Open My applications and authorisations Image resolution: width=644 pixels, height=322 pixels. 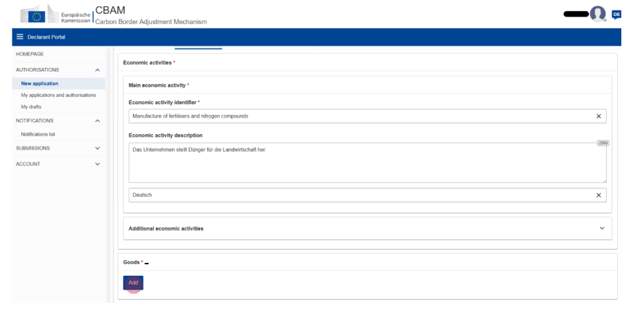pyautogui.click(x=58, y=96)
